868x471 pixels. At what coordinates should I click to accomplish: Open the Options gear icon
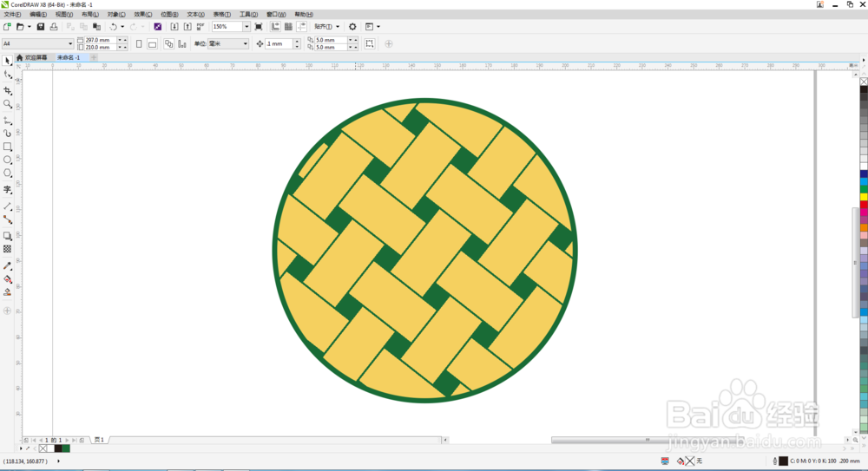coord(352,27)
